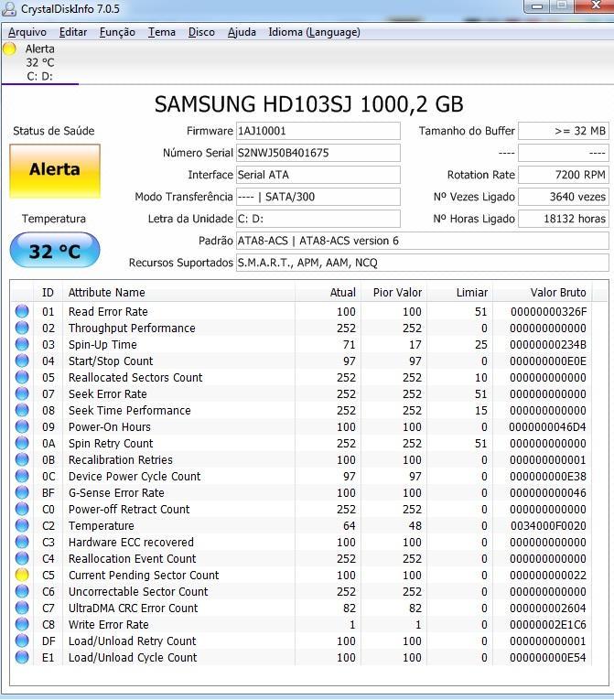The height and width of the screenshot is (700, 614).
Task: Click the Recursos Suportados field
Action: [422, 263]
